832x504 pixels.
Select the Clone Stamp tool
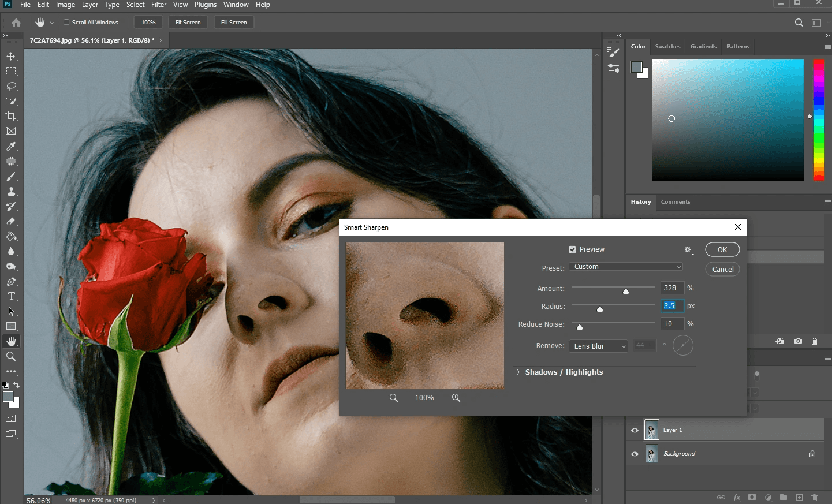[11, 192]
